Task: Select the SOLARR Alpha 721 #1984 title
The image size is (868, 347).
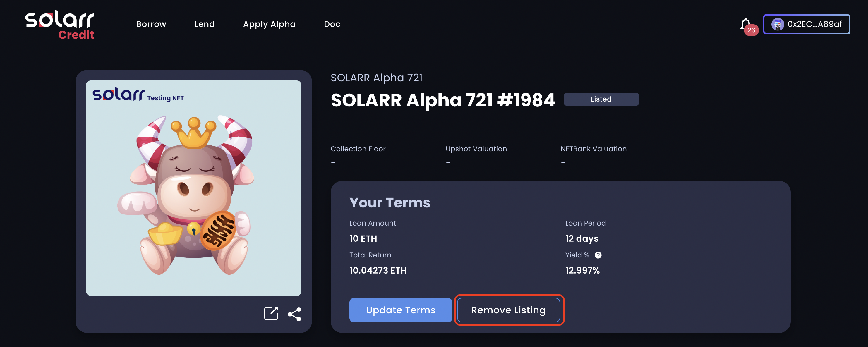Action: [442, 100]
